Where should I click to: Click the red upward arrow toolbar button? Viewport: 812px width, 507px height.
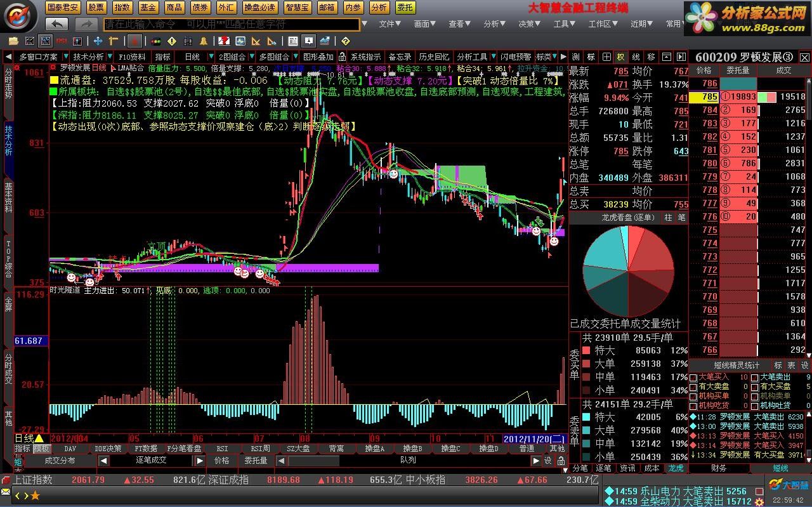(x=134, y=41)
